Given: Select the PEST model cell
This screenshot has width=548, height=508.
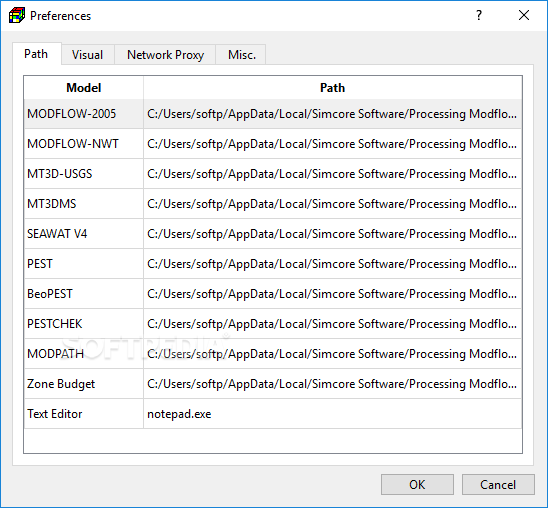Looking at the screenshot, I should click(84, 264).
